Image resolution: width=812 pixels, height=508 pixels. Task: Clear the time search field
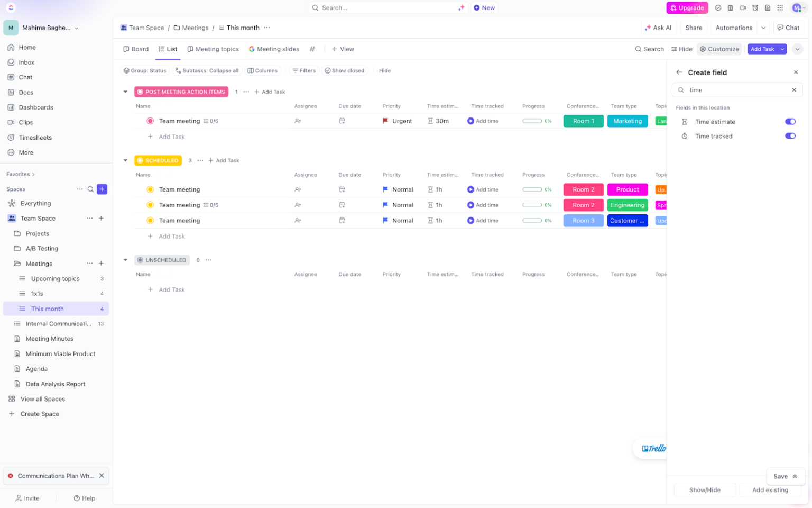(794, 90)
